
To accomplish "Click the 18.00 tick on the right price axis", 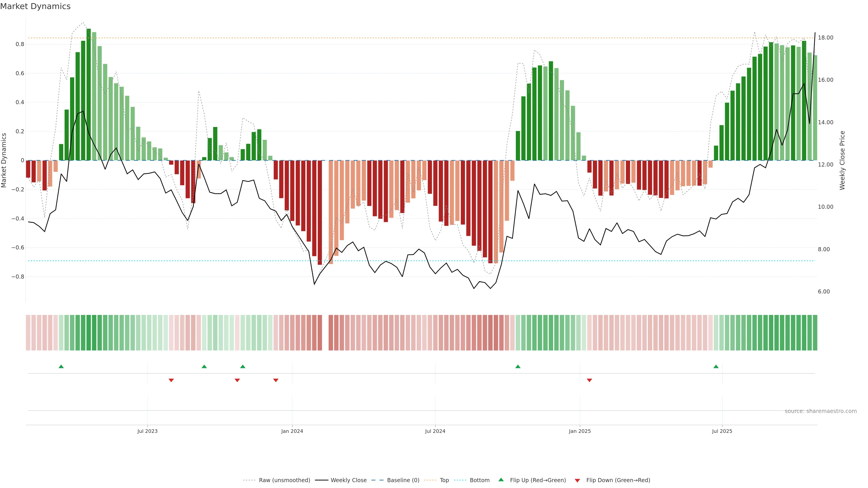I will coord(825,38).
